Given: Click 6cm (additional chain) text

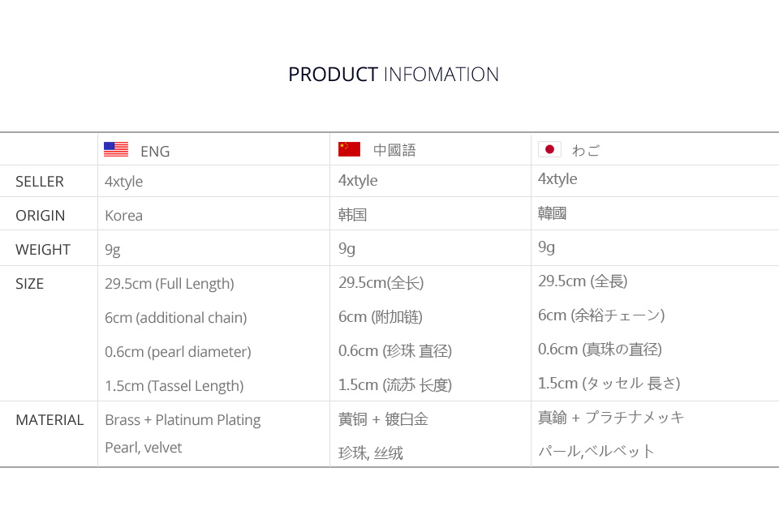Looking at the screenshot, I should click(x=175, y=318).
